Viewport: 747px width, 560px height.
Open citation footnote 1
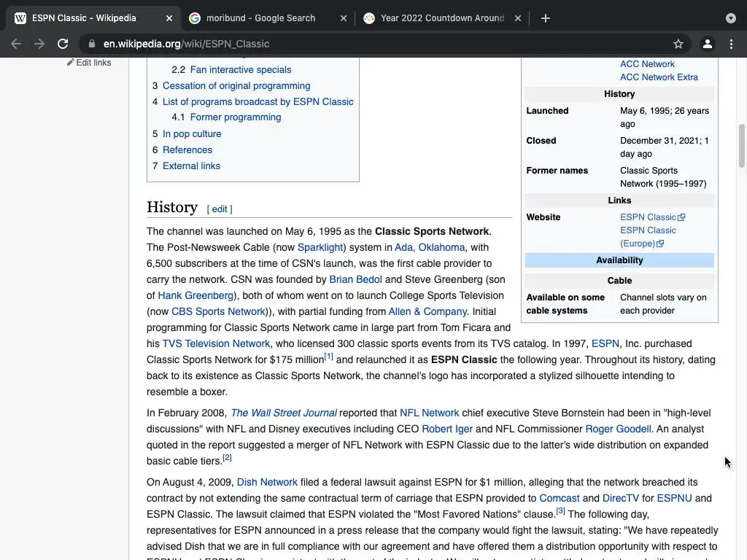(x=329, y=357)
